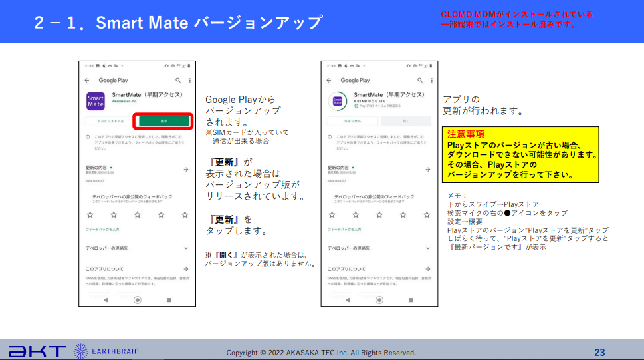
Task: Rate five stars on the キャンセル button screen
Action: 427,215
